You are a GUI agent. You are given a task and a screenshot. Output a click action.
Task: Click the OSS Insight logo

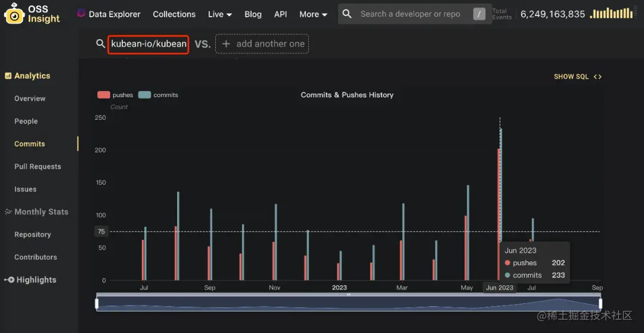click(32, 14)
